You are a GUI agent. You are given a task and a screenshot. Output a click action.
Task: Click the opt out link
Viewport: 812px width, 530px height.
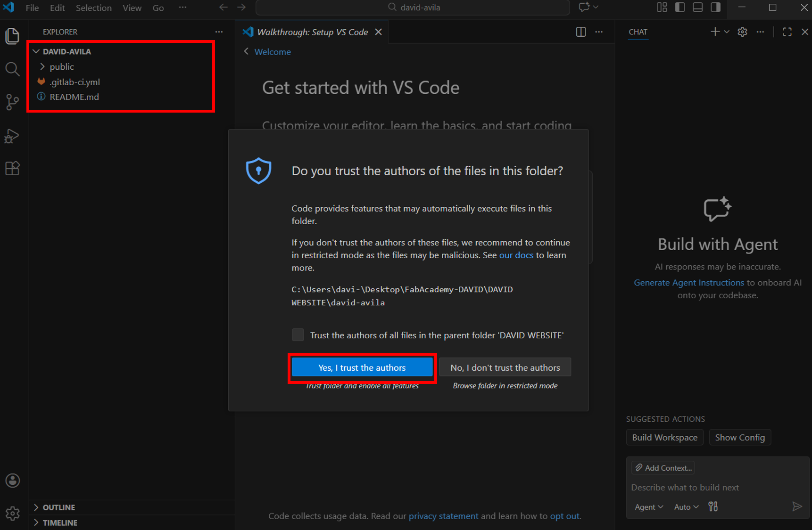point(565,516)
